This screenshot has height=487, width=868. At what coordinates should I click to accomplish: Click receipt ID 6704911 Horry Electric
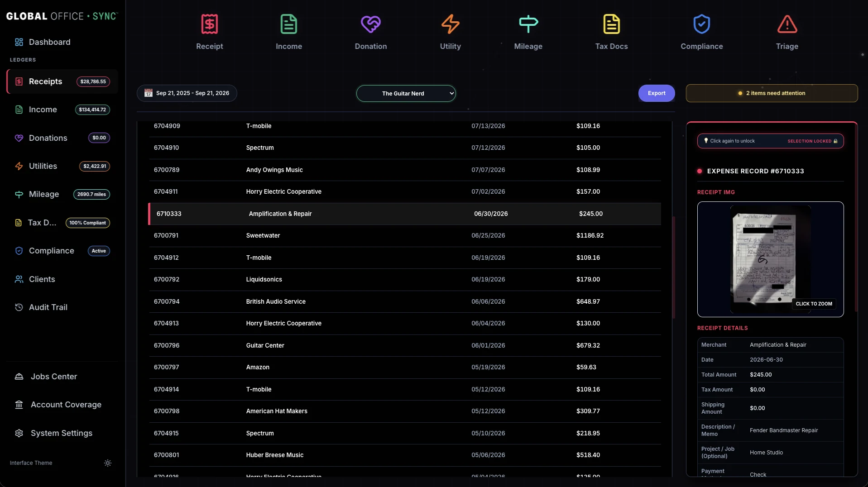(405, 191)
